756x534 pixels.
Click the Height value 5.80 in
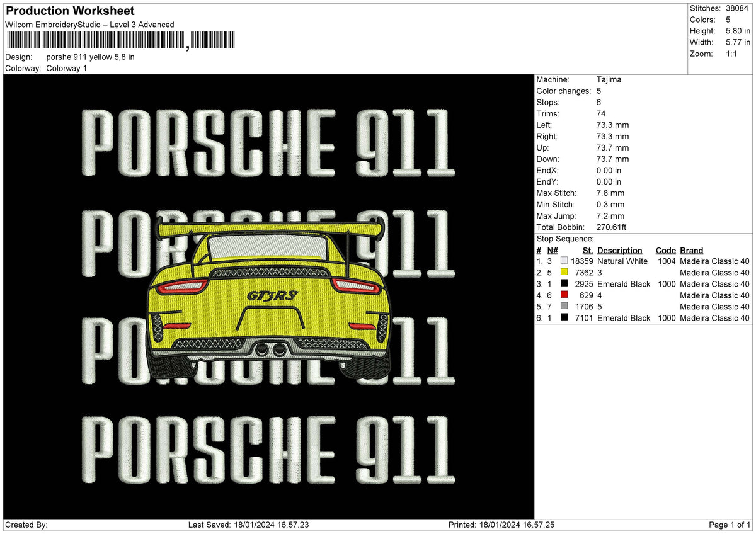[738, 31]
